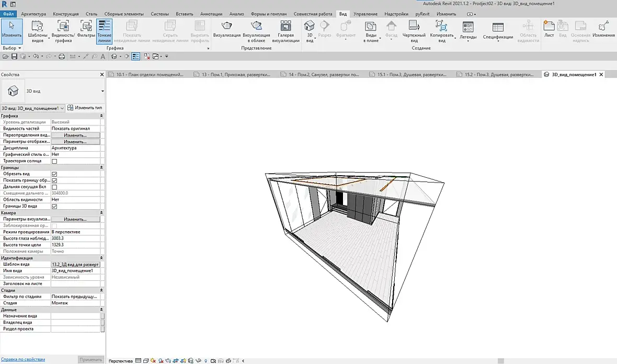Click the Визуализация teapot icon

(226, 26)
